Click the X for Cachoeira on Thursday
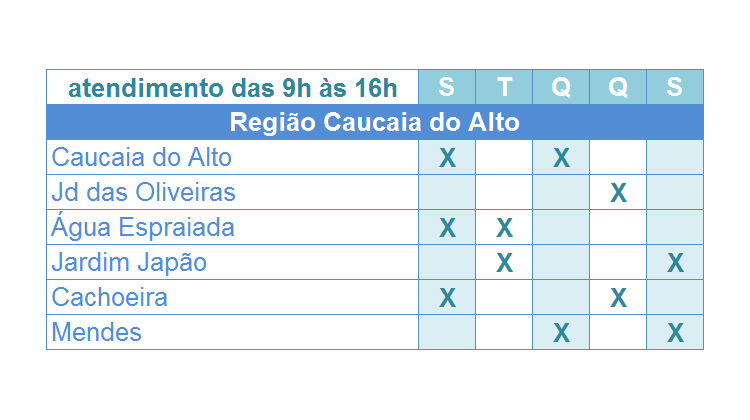Screen dimensions: 750x420 [x=618, y=298]
